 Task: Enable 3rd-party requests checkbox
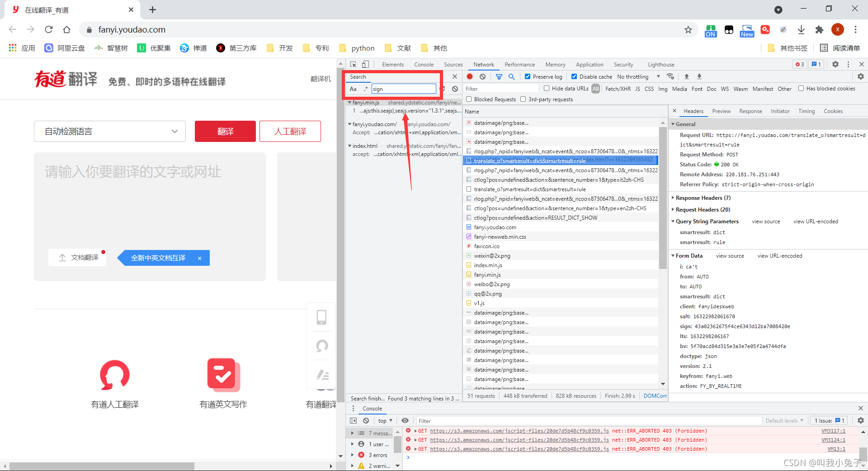point(523,99)
